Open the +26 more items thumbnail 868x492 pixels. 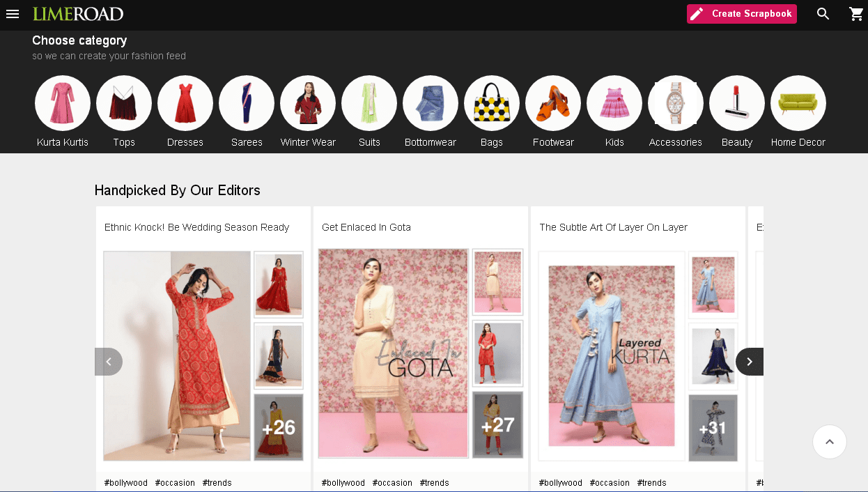tap(278, 427)
